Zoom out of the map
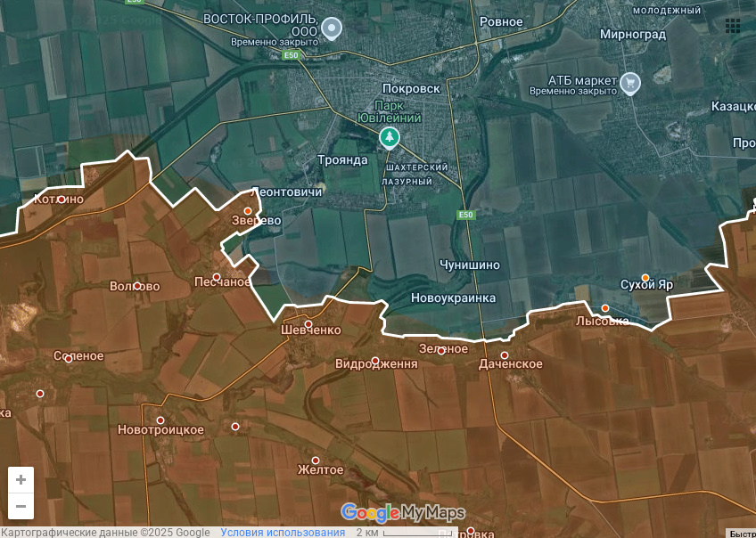Image resolution: width=756 pixels, height=538 pixels. click(x=21, y=507)
